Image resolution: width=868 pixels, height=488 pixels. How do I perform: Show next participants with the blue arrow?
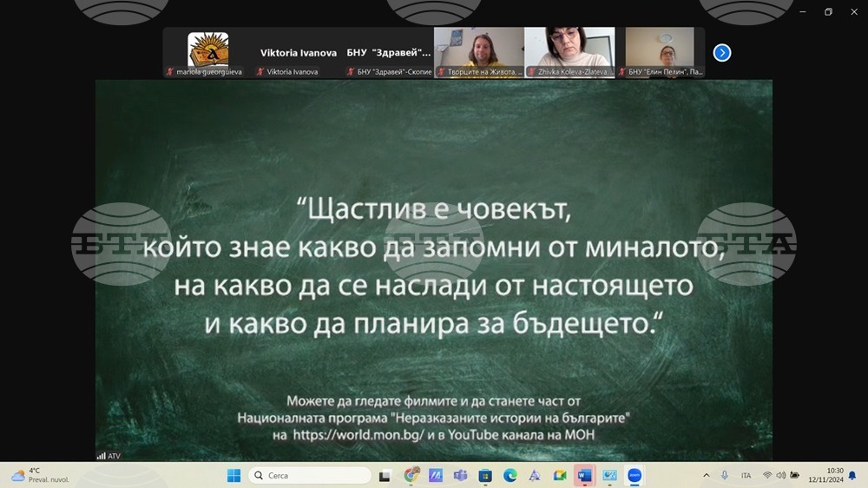pyautogui.click(x=721, y=53)
